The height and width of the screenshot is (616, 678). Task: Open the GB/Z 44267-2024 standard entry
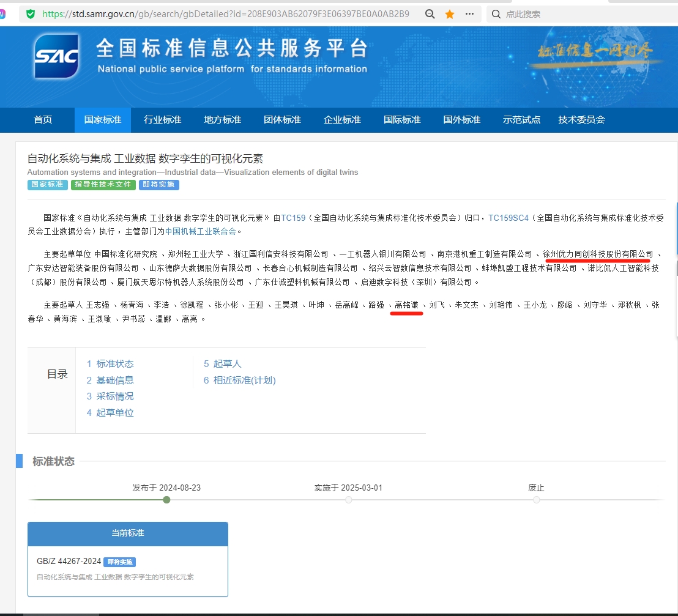tap(69, 561)
